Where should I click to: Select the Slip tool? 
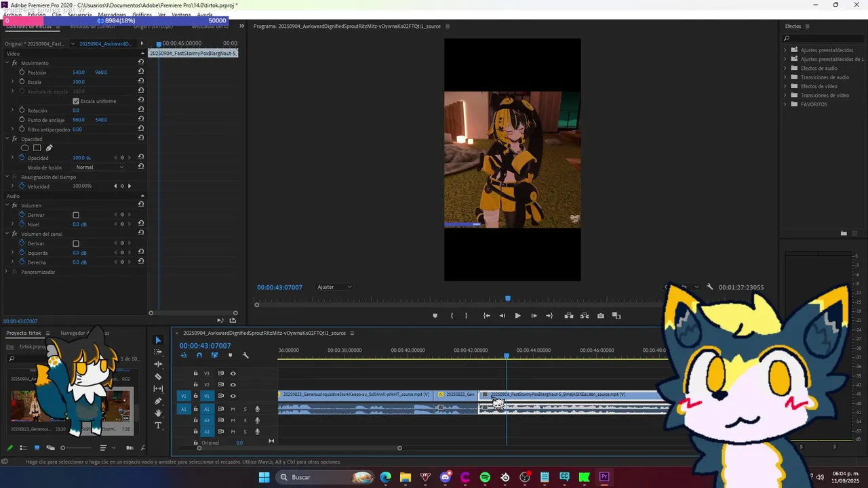coord(158,389)
